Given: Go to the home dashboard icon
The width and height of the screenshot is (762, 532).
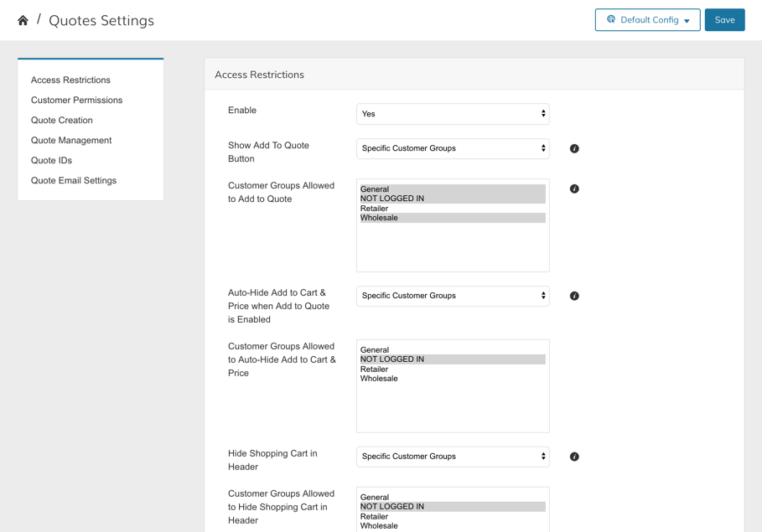Looking at the screenshot, I should (23, 20).
